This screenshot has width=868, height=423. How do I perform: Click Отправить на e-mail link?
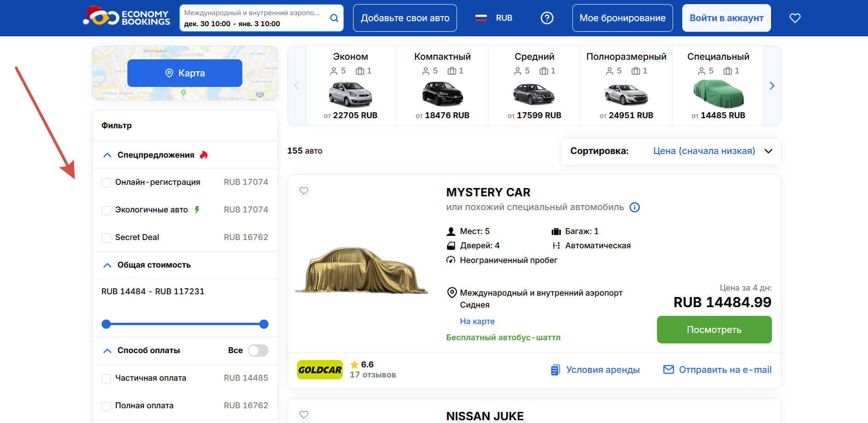click(x=725, y=370)
